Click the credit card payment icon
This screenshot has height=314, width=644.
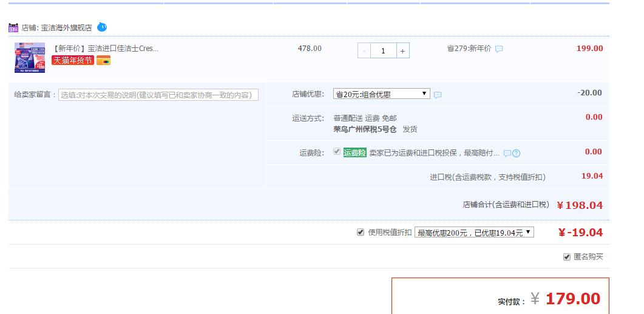103,61
